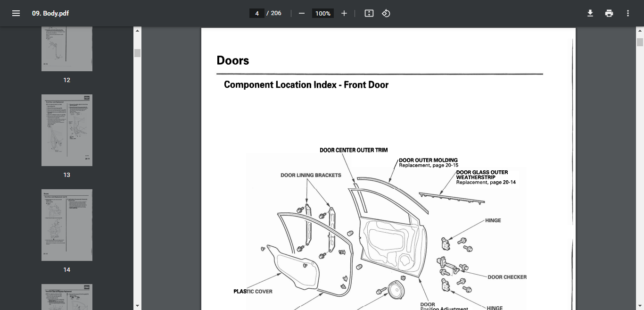This screenshot has height=310, width=644.
Task: Click the fit to page icon
Action: (369, 13)
